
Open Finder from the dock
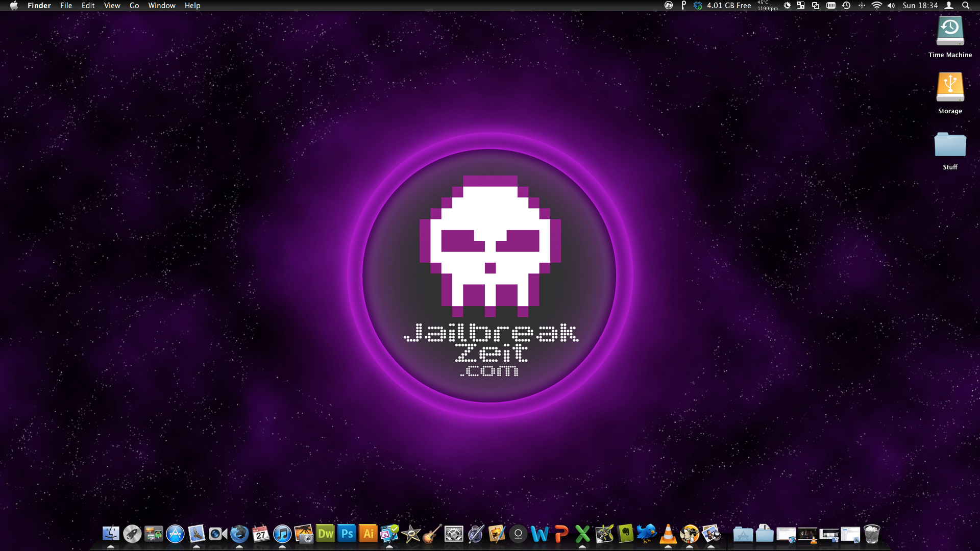(x=111, y=534)
